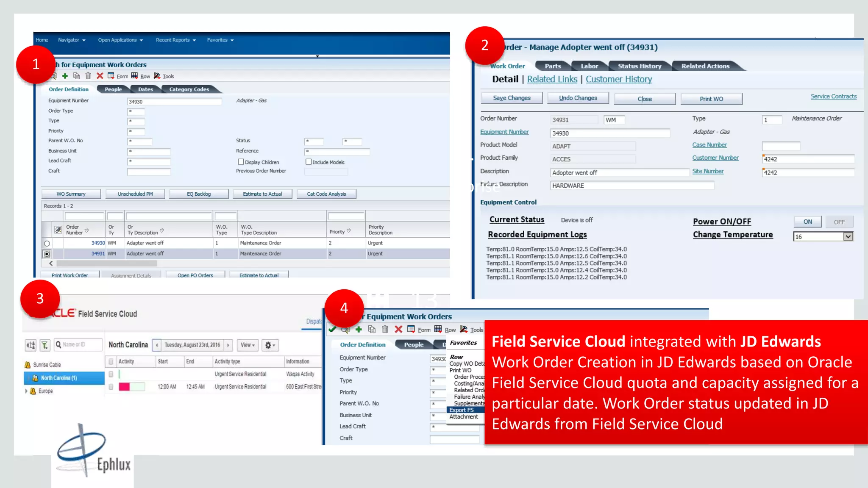
Task: Open gear settings dropdown in Field Service Cloud
Action: click(270, 345)
